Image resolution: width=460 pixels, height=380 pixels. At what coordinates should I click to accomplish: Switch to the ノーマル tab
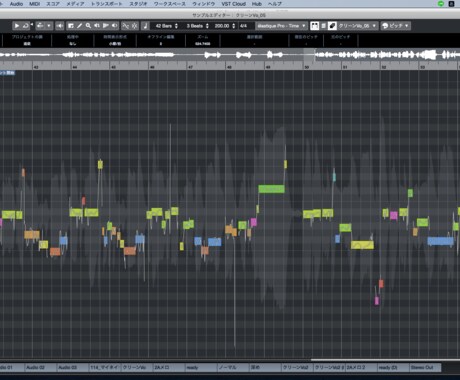[x=233, y=367]
